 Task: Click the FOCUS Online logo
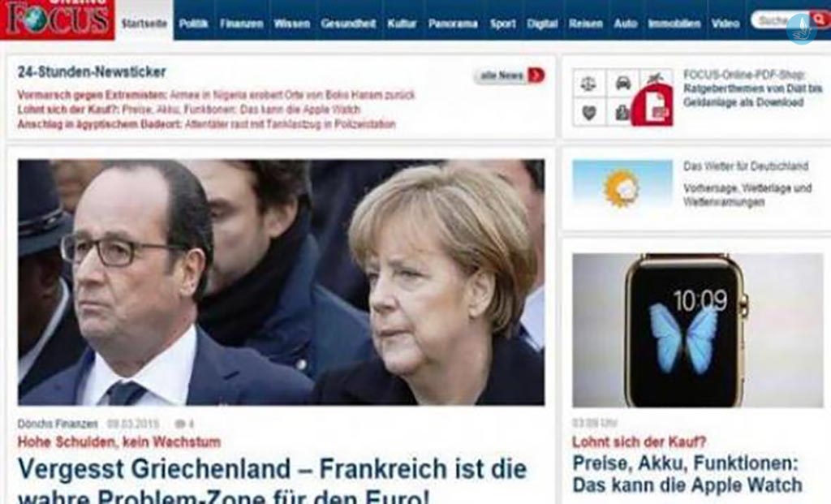58,19
